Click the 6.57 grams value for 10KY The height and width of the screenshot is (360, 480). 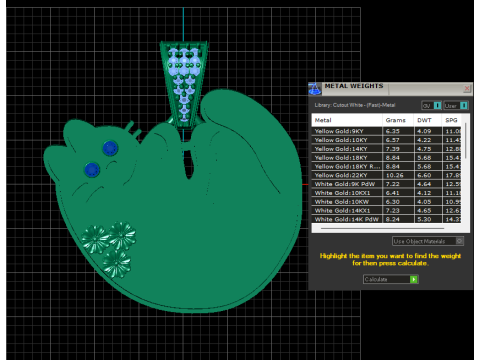point(392,140)
